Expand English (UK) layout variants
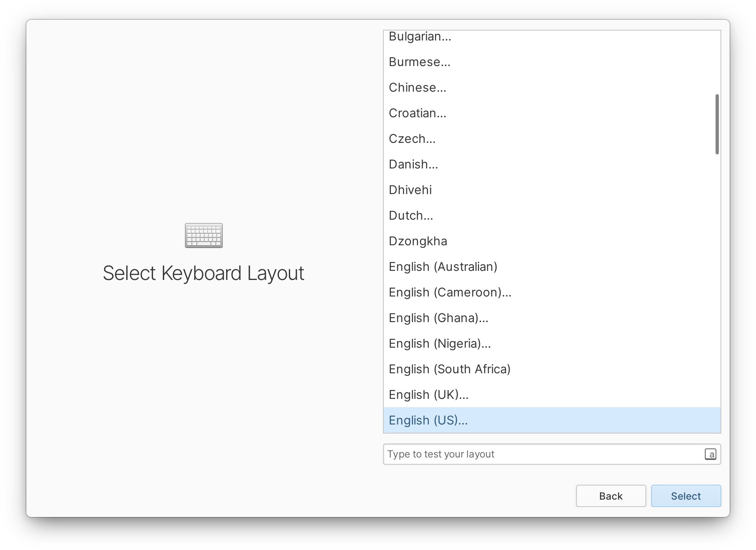This screenshot has height=550, width=756. tap(428, 395)
